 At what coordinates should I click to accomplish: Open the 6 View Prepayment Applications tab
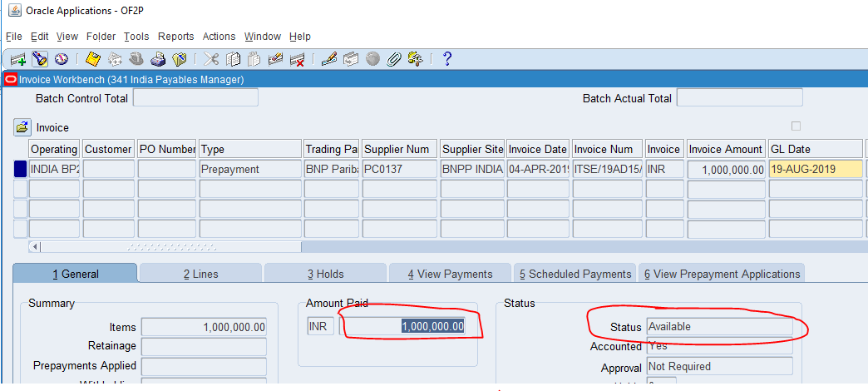coord(722,274)
